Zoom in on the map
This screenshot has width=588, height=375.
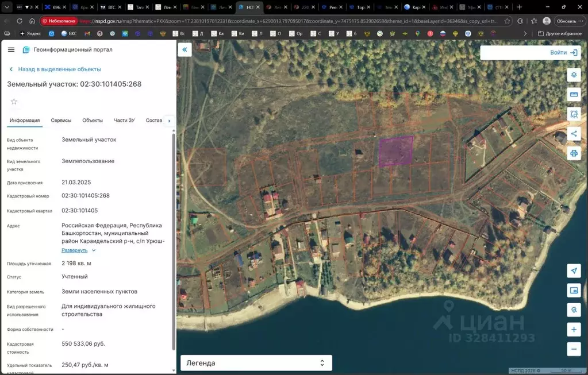click(573, 330)
